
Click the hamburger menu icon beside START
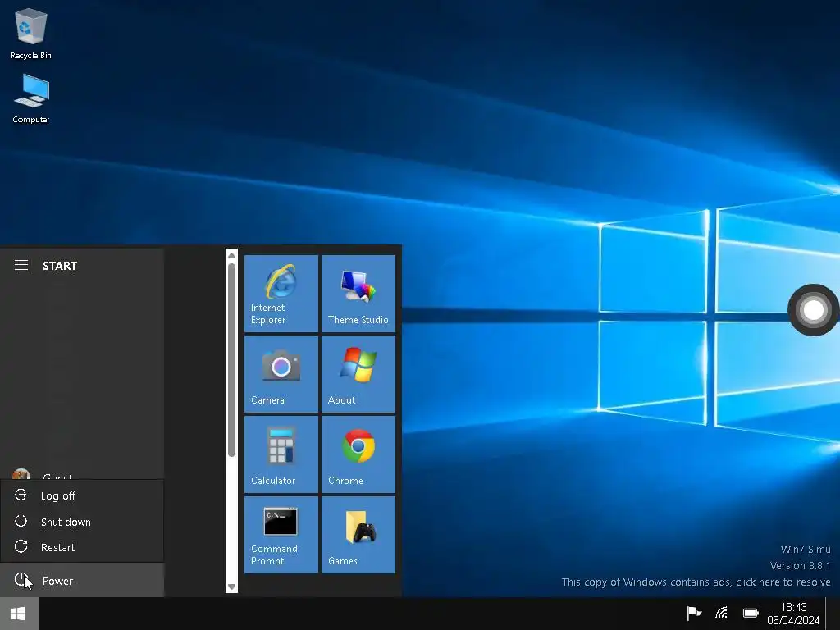tap(21, 265)
